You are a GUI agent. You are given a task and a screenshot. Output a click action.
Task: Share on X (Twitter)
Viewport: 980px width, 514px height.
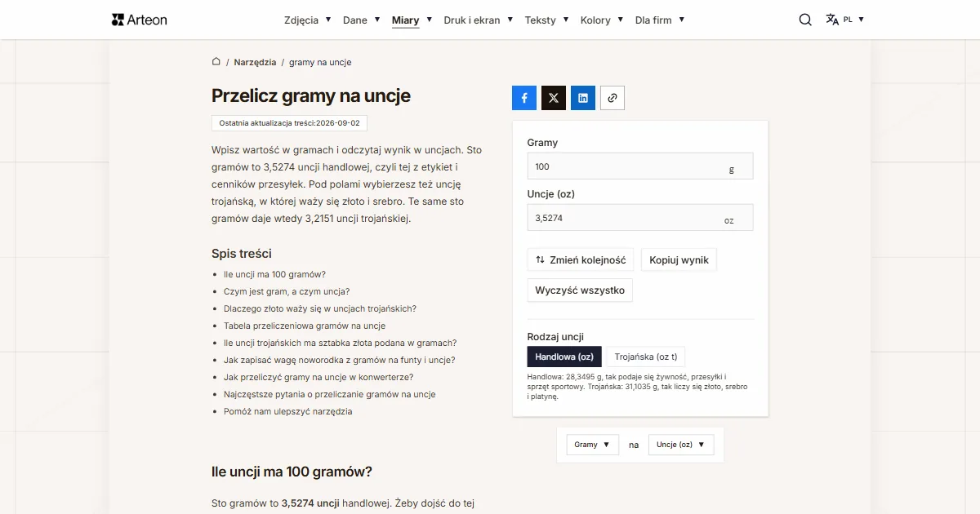[x=554, y=98]
